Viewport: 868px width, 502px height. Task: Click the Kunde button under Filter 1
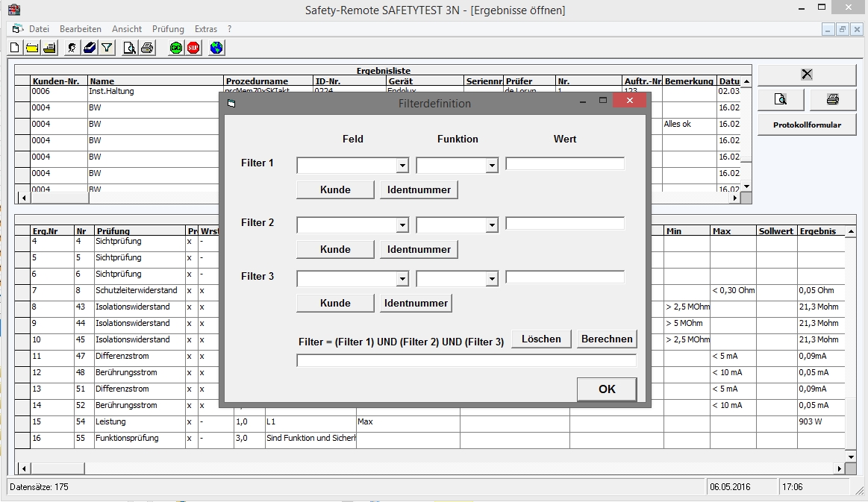pos(335,190)
